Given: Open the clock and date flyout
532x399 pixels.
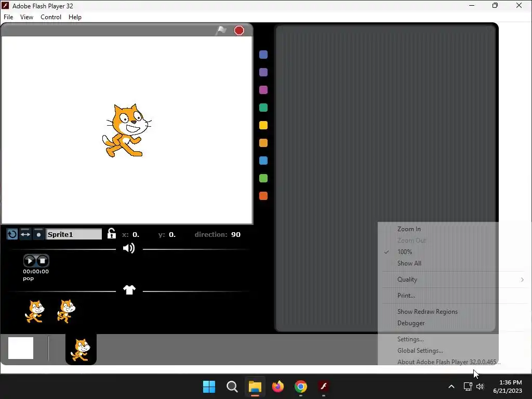Looking at the screenshot, I should (508, 387).
